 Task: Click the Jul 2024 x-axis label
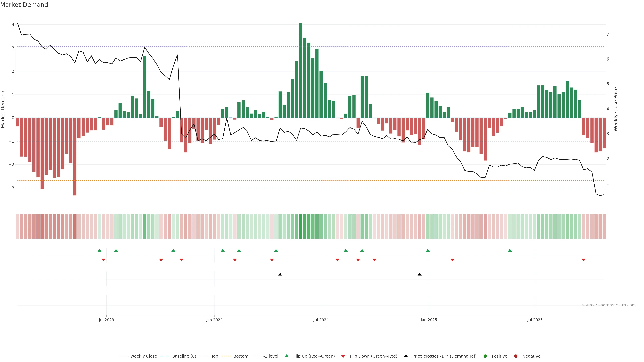point(321,320)
